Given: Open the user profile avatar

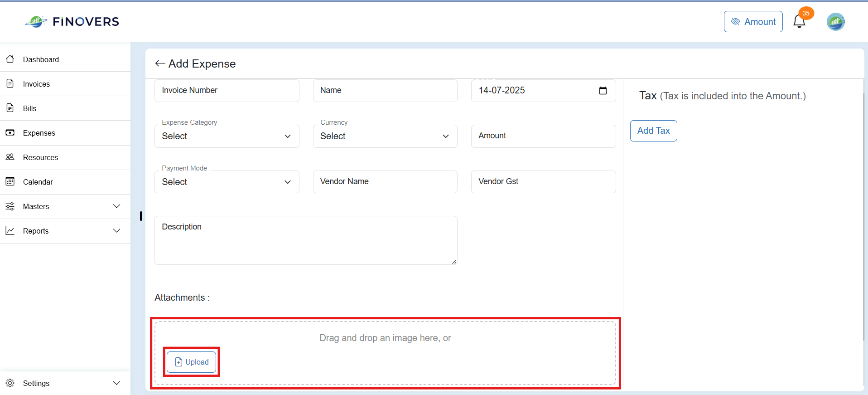Looking at the screenshot, I should pos(835,22).
